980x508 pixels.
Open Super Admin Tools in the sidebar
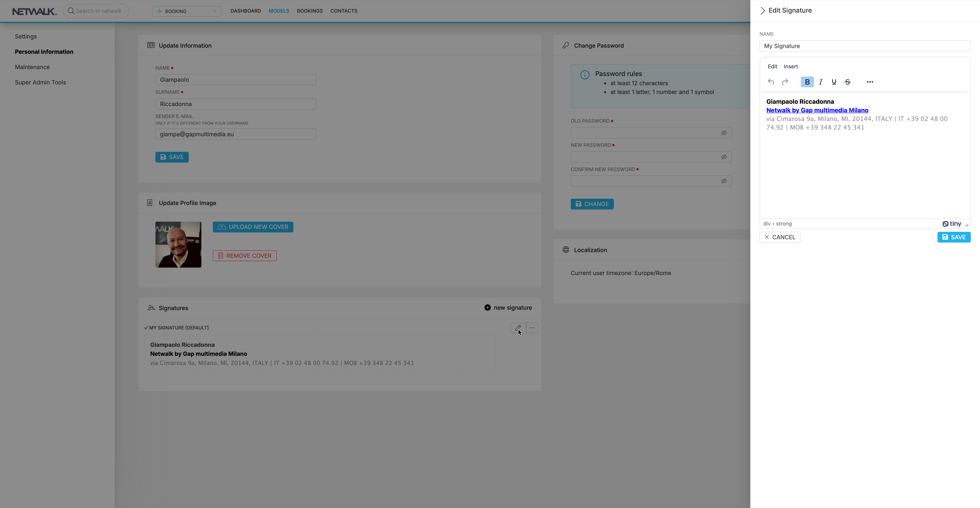tap(40, 82)
